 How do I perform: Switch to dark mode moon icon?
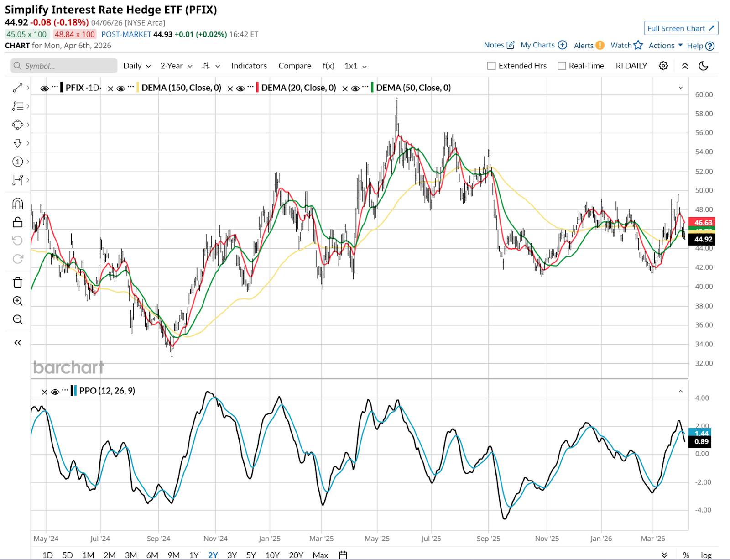pos(704,66)
